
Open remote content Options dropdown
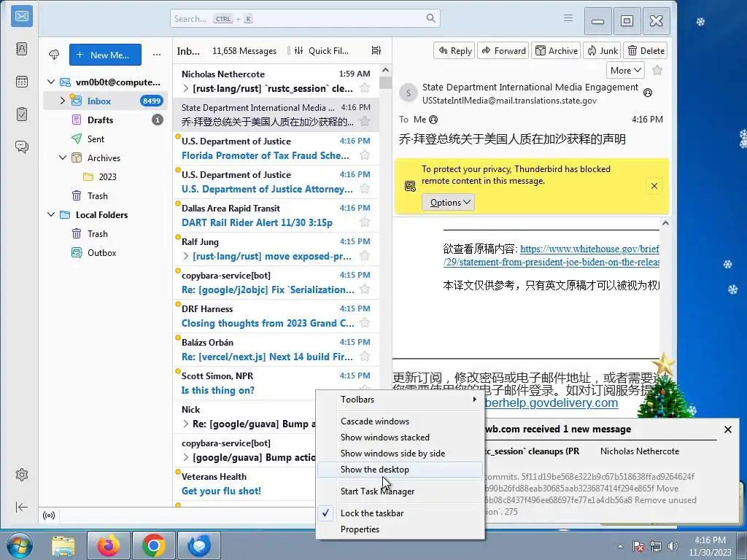tap(449, 203)
